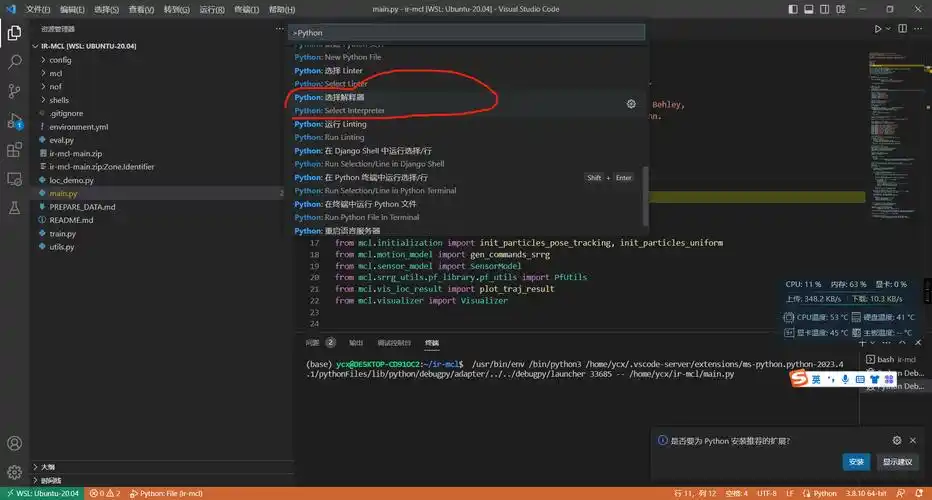The height and width of the screenshot is (500, 932).
Task: Open the Source Control view
Action: (15, 91)
